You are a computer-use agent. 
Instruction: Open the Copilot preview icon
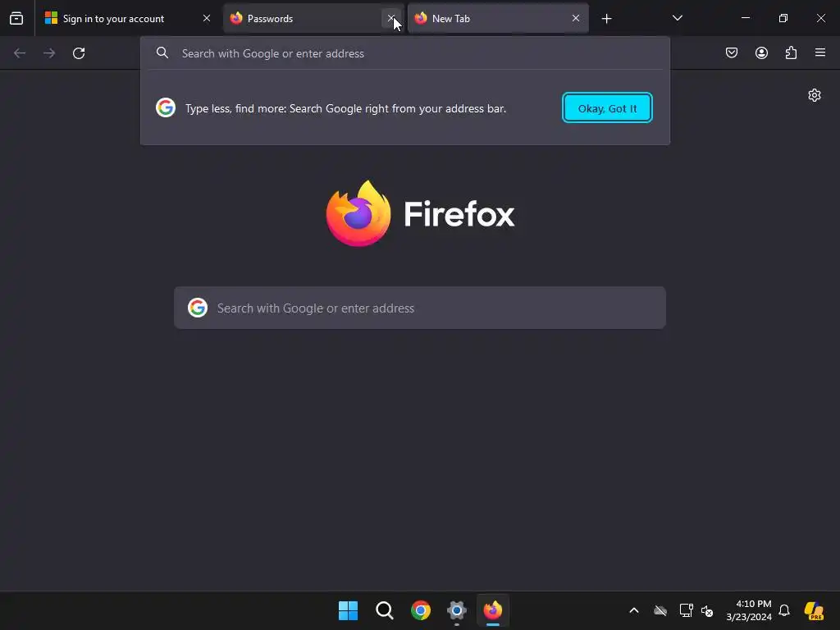[814, 610]
